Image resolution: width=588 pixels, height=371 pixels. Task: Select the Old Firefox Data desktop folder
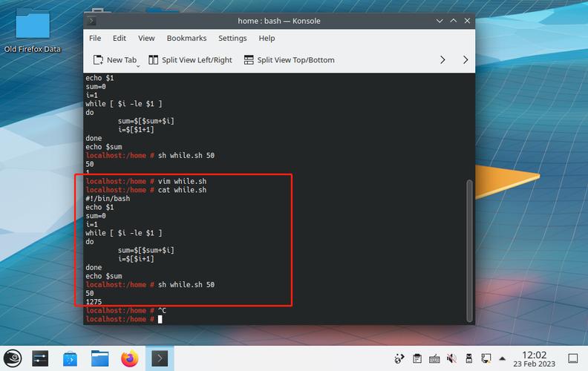click(33, 30)
